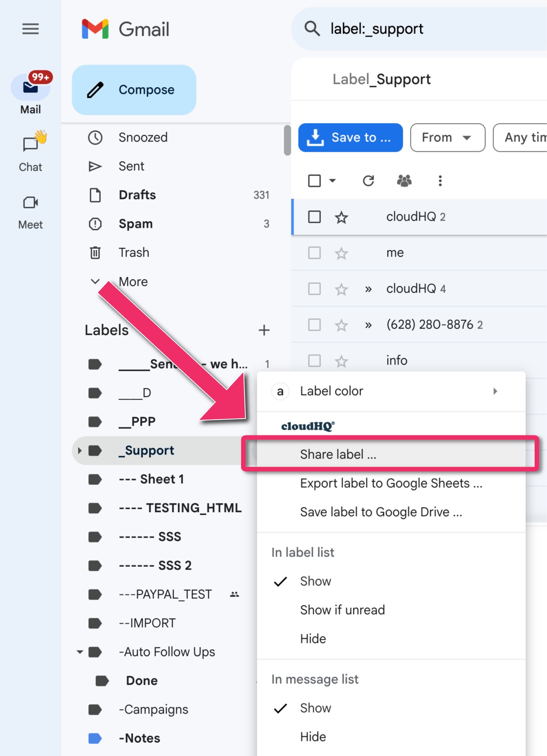Open the Done sublabel

[x=142, y=681]
